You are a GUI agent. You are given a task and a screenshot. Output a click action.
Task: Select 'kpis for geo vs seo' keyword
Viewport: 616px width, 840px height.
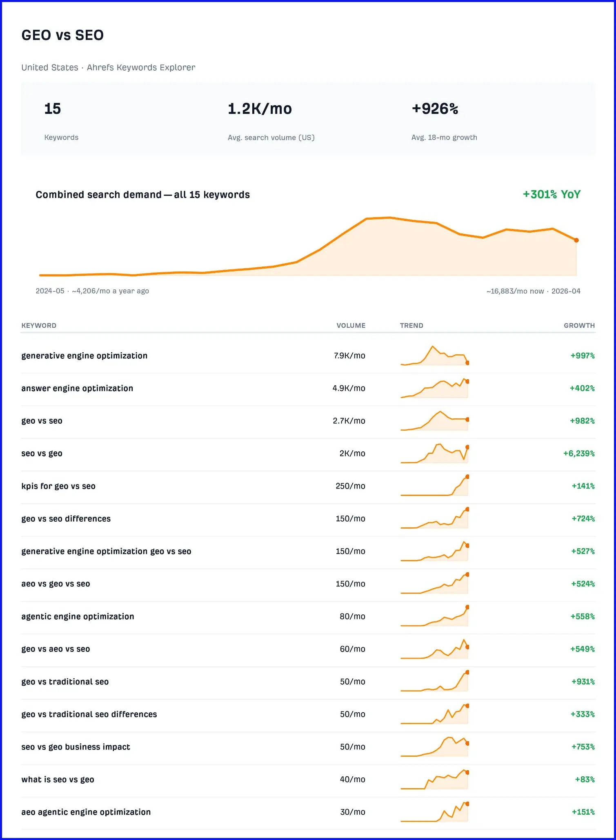[x=58, y=486]
